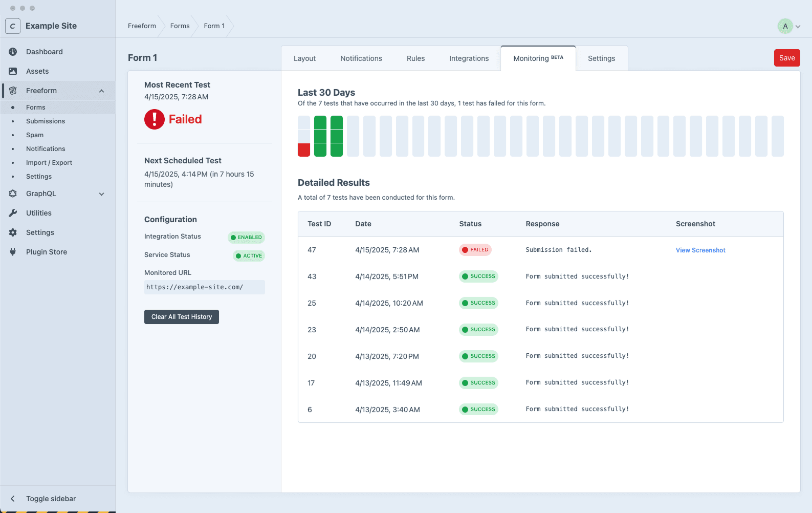Click the Dashboard gauge icon
This screenshot has height=513, width=812.
click(x=13, y=52)
